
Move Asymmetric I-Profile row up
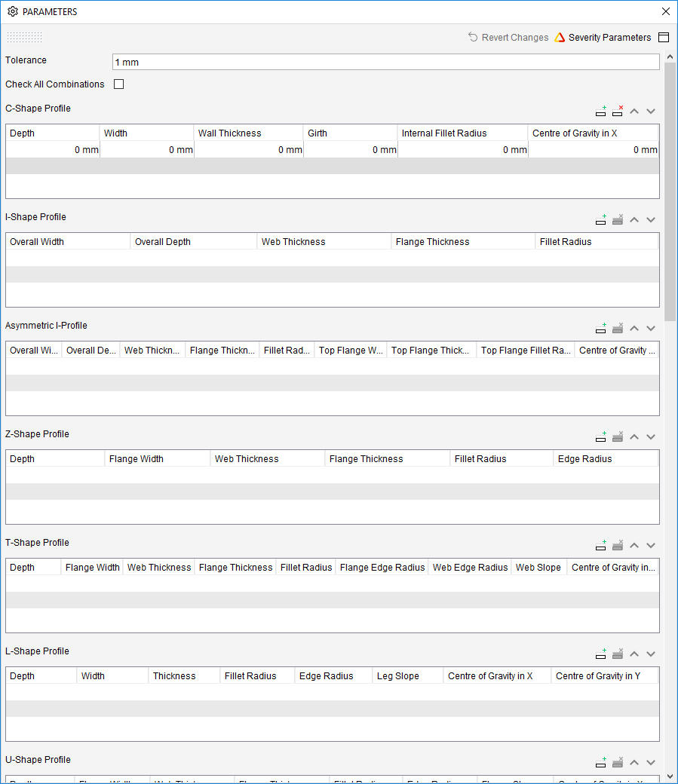coord(634,328)
